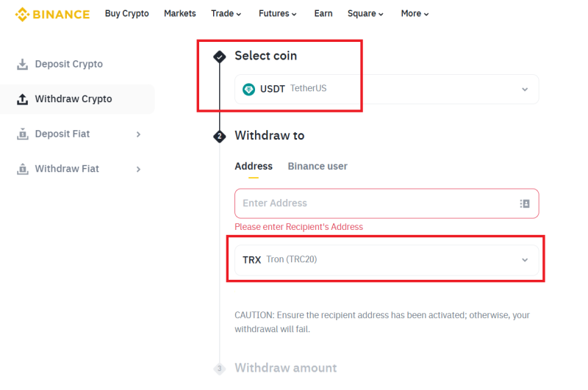588x390 pixels.
Task: Open the Trade menu dropdown
Action: (226, 13)
